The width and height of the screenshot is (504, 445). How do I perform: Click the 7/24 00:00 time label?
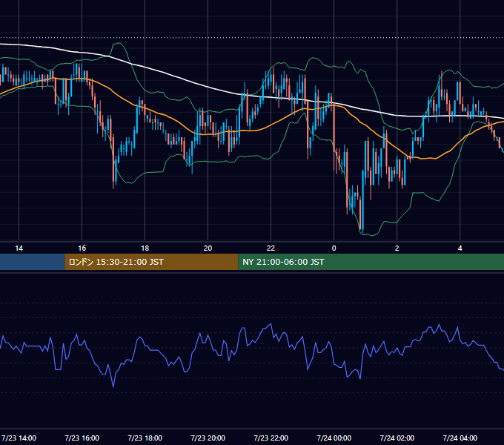334,438
